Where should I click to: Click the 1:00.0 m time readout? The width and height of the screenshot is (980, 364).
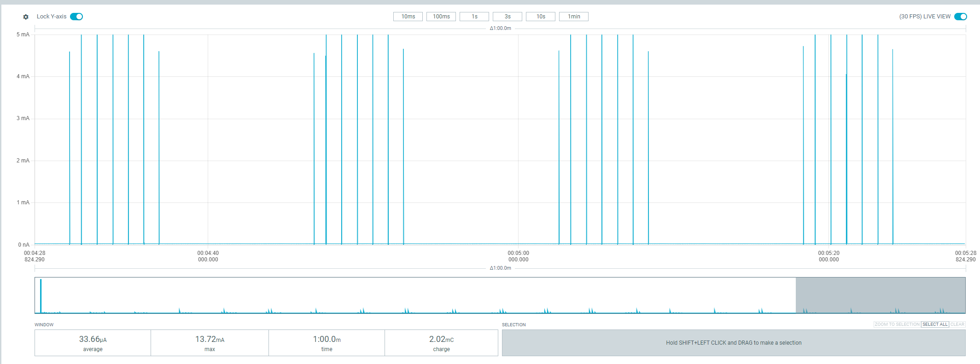click(327, 343)
